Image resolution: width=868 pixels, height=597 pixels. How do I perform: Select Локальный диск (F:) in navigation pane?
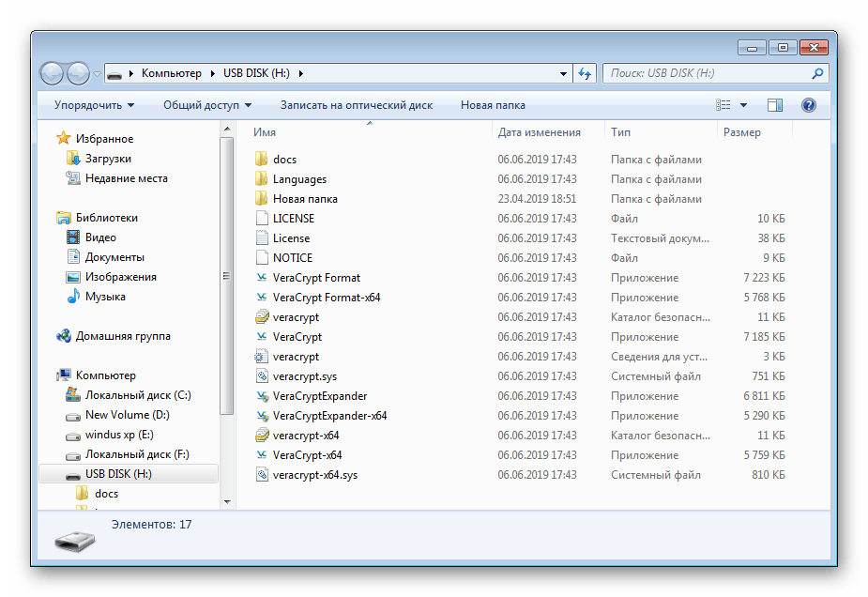pos(137,454)
